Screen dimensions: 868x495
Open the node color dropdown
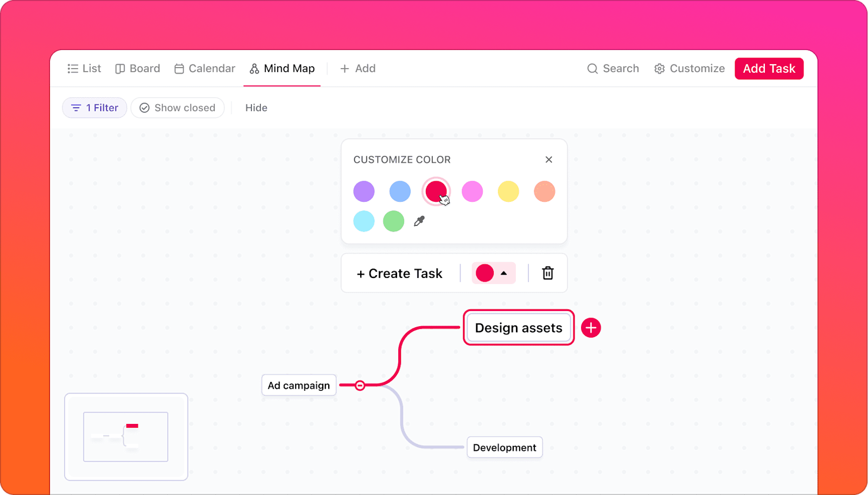[503, 273]
